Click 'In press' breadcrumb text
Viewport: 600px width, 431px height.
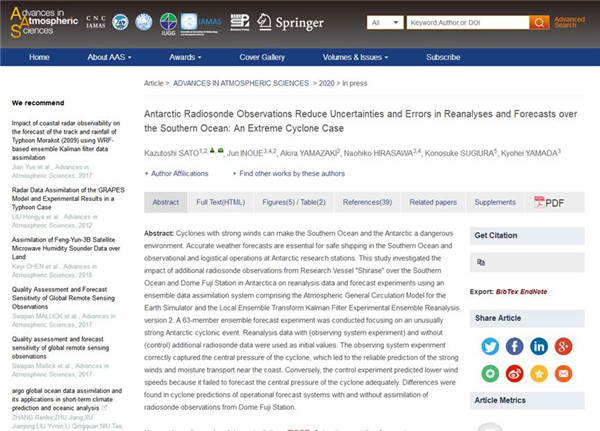[355, 83]
